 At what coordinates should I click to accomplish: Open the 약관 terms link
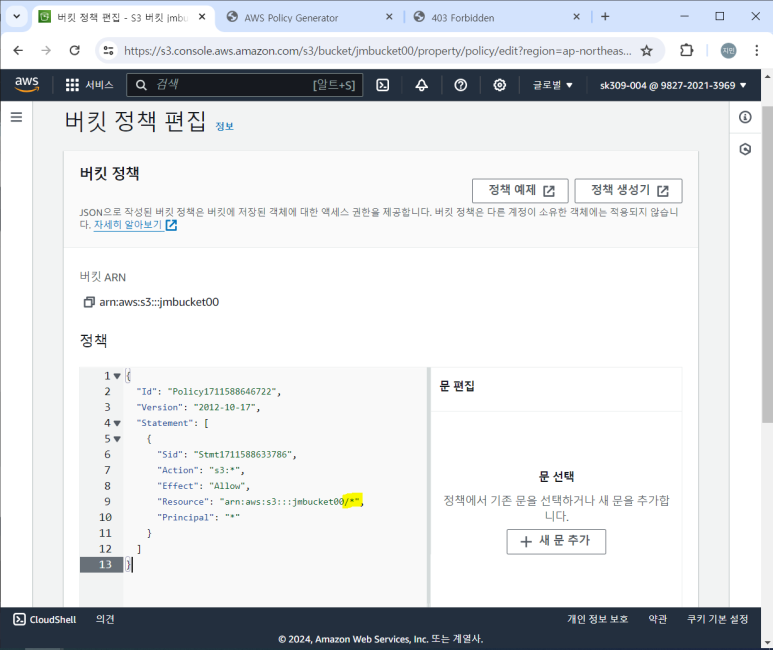pyautogui.click(x=658, y=619)
